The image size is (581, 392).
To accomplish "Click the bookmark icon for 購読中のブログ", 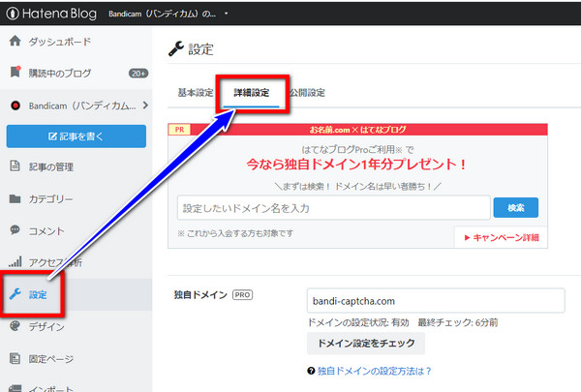I will click(x=15, y=72).
